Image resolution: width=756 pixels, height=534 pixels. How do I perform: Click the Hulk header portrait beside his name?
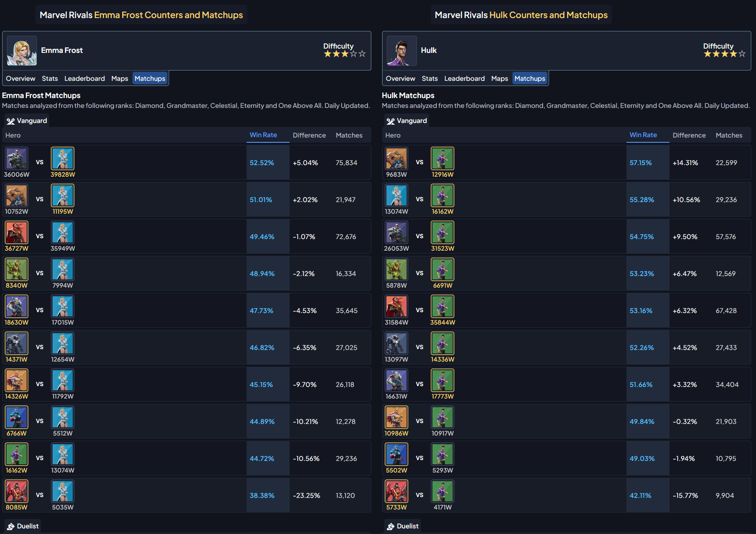[x=402, y=51]
